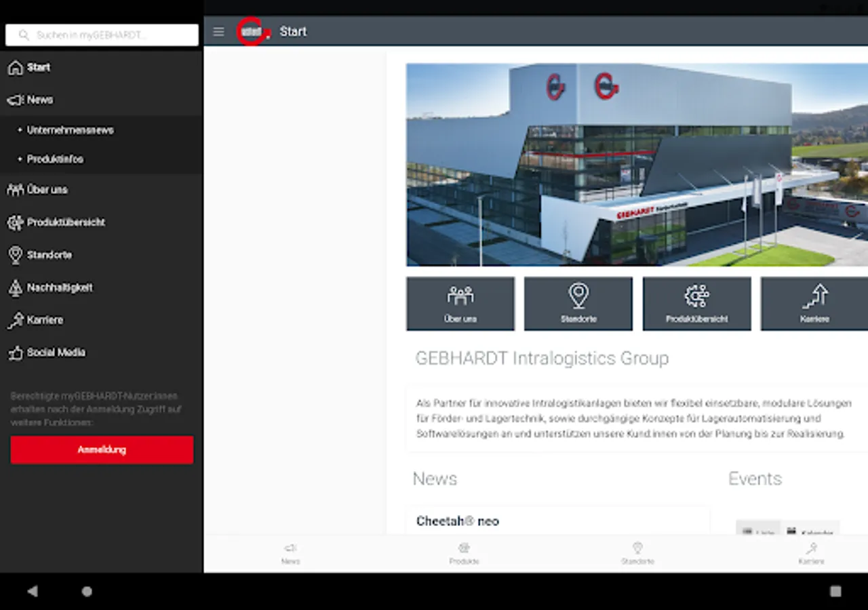This screenshot has height=610, width=868.
Task: Switch Events view to Kalender
Action: pyautogui.click(x=810, y=529)
